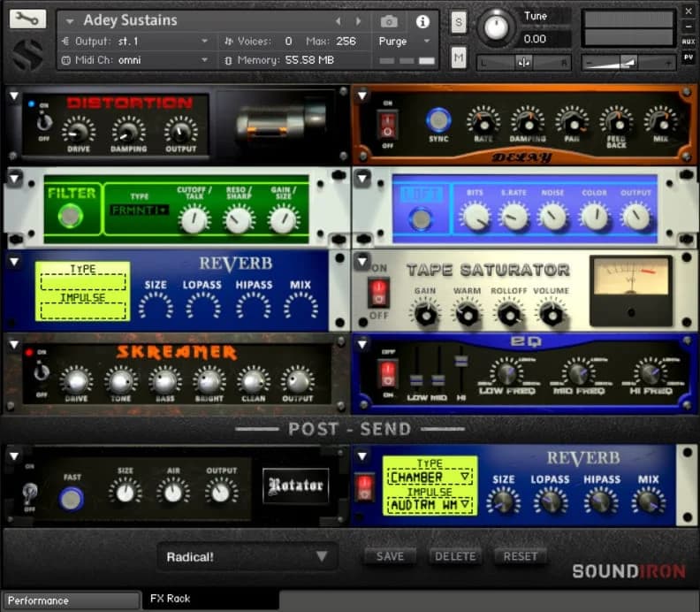The image size is (700, 612).
Task: Click the green Filter footswitch
Action: (x=67, y=217)
